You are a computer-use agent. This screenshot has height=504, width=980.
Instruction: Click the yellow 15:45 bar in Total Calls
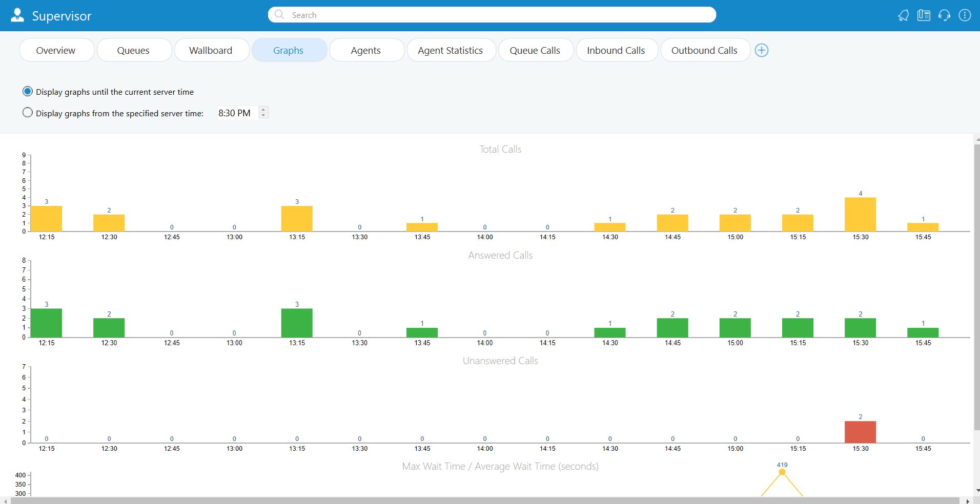click(923, 227)
